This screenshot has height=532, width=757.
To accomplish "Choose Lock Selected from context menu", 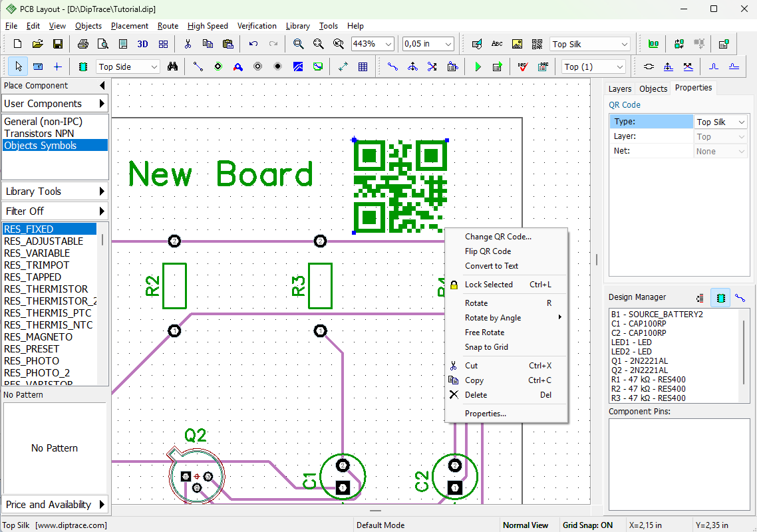I will [506, 285].
